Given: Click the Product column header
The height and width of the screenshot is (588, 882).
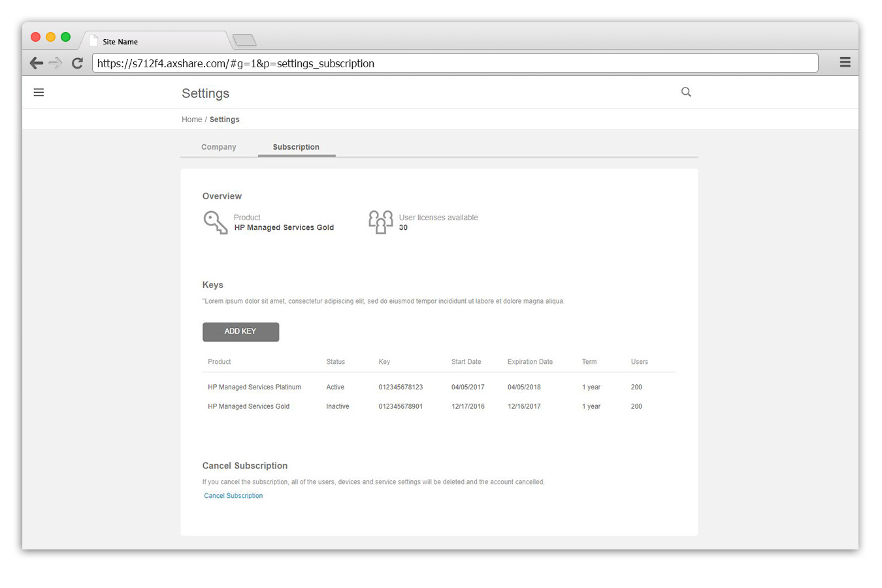Looking at the screenshot, I should [x=220, y=362].
